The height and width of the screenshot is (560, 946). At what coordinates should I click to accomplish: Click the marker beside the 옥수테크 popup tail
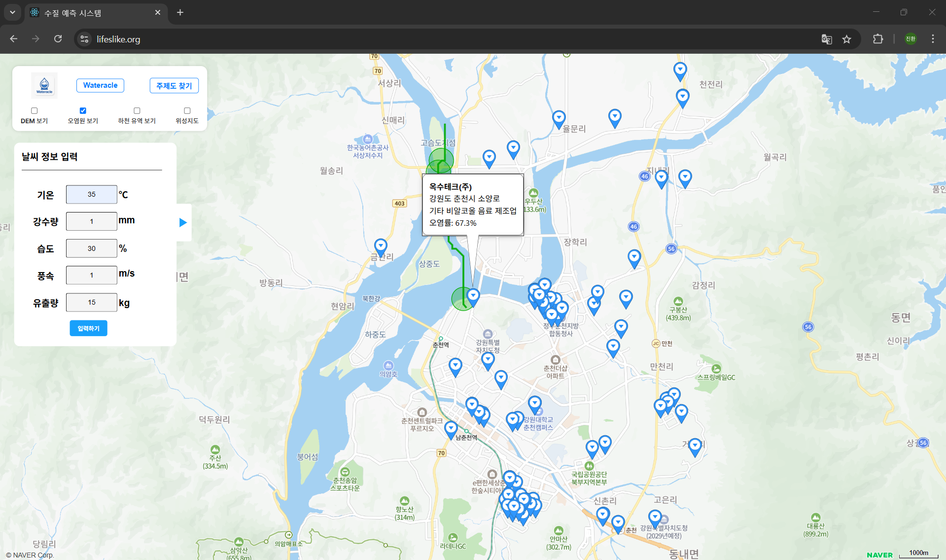tap(473, 298)
